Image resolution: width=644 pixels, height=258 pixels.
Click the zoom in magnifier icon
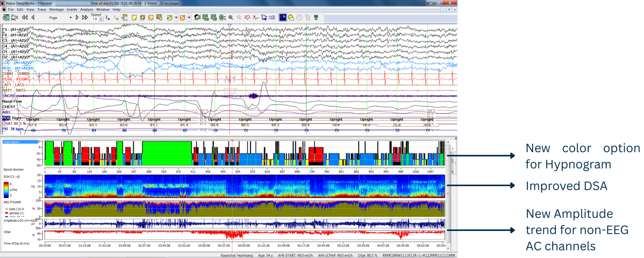tap(231, 17)
